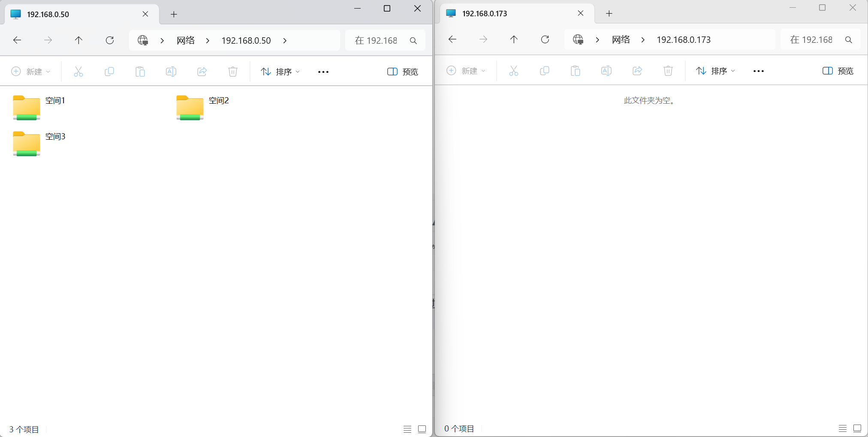Click the network globe icon in left address bar
This screenshot has height=437, width=868.
point(143,40)
